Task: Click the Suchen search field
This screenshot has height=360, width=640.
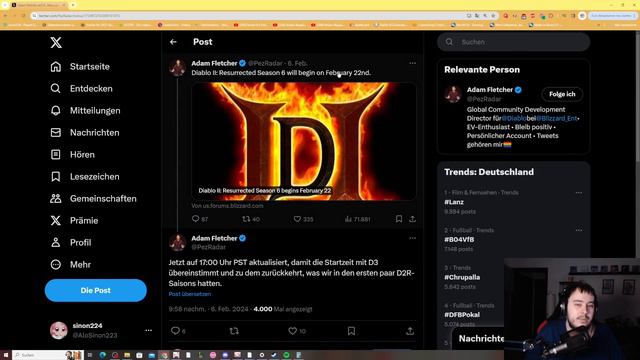Action: coord(513,42)
